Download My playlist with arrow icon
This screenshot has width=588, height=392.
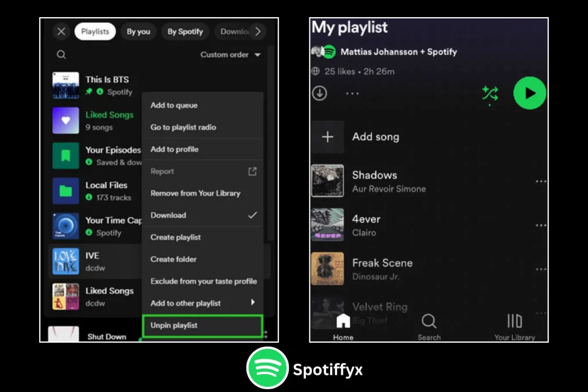pos(319,94)
